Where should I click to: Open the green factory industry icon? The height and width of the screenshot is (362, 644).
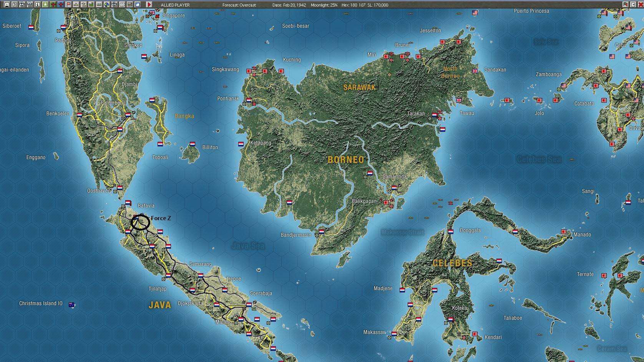point(91,5)
